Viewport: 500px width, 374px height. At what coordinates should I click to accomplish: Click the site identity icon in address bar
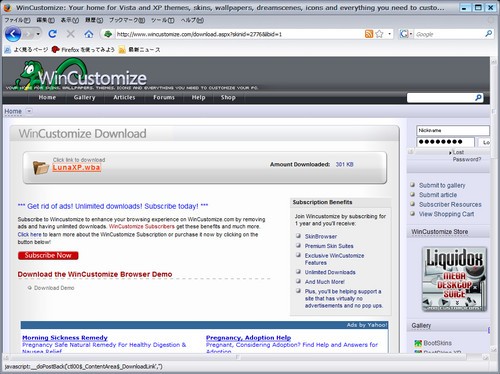[x=108, y=34]
